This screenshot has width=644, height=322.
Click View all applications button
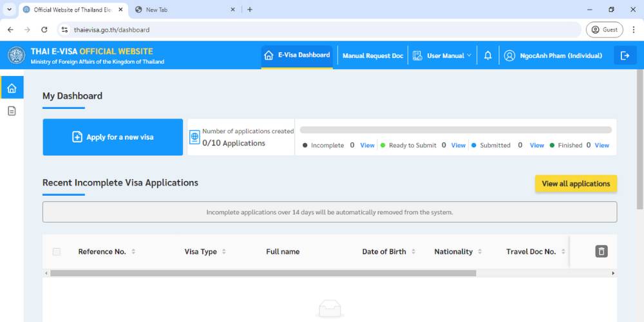point(576,184)
